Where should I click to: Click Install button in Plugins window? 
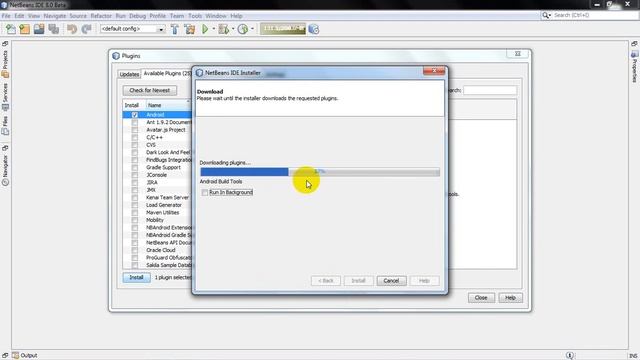[x=136, y=278]
